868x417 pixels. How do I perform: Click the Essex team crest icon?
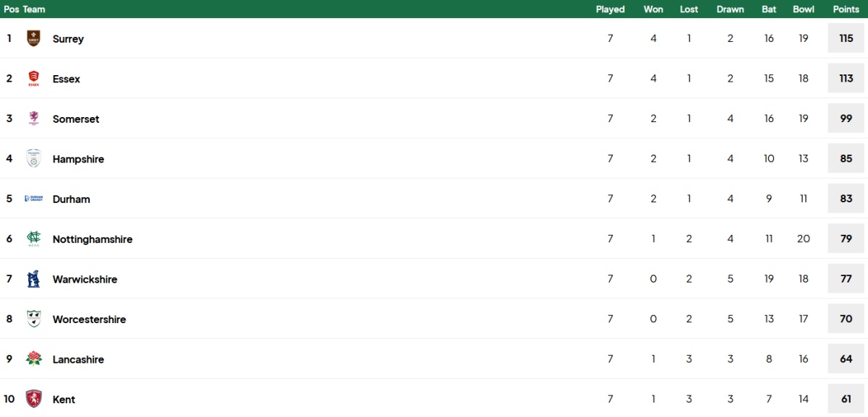click(x=33, y=79)
